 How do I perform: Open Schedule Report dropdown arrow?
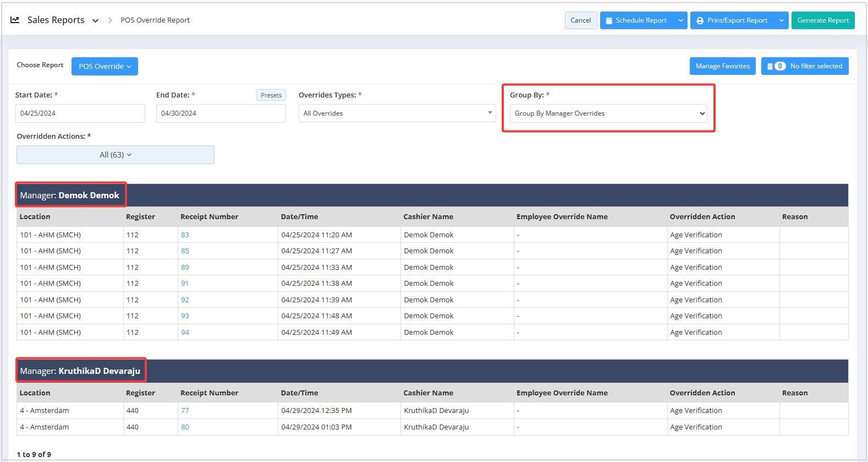pos(680,20)
